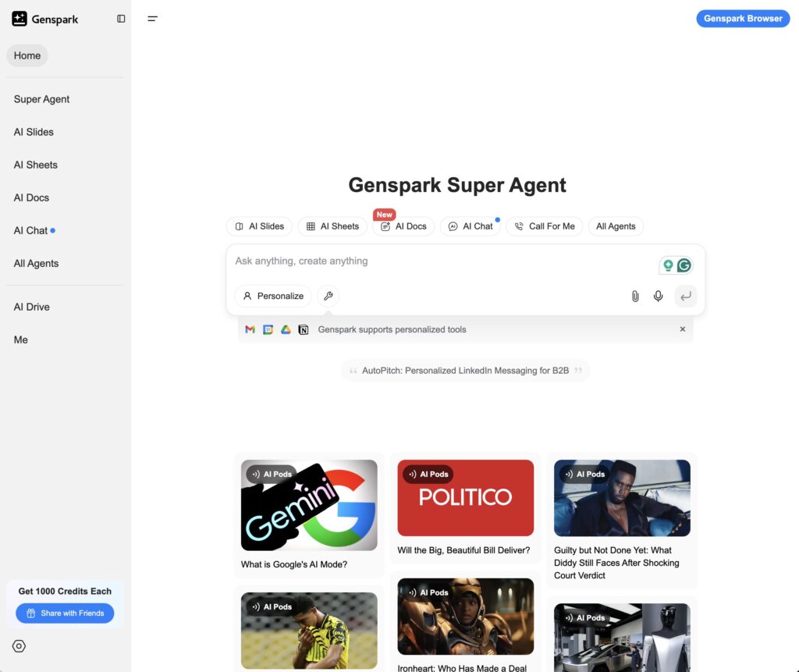Open the tools wrench icon
Viewport: 799px width, 672px height.
328,296
